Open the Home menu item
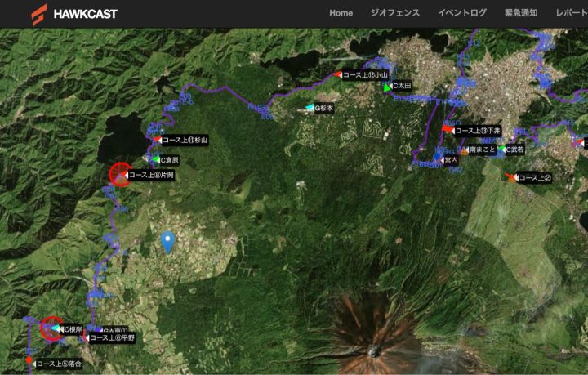Viewport: 588px width, 375px height. (341, 13)
